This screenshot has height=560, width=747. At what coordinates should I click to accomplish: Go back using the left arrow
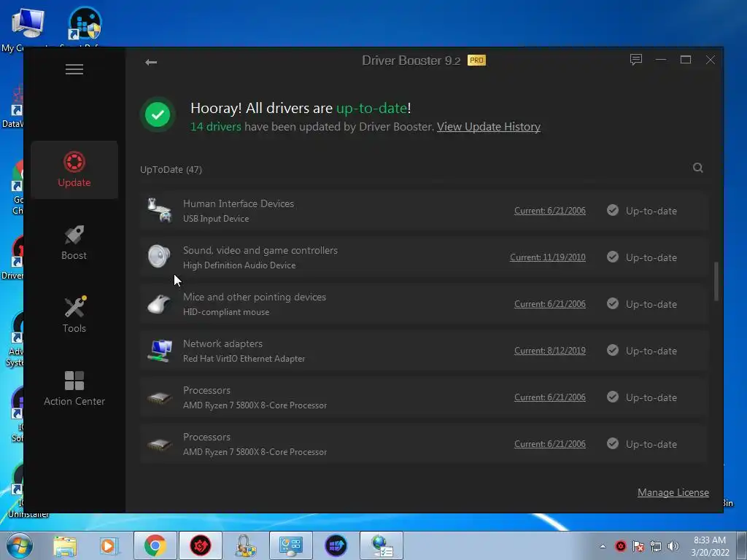pos(151,62)
